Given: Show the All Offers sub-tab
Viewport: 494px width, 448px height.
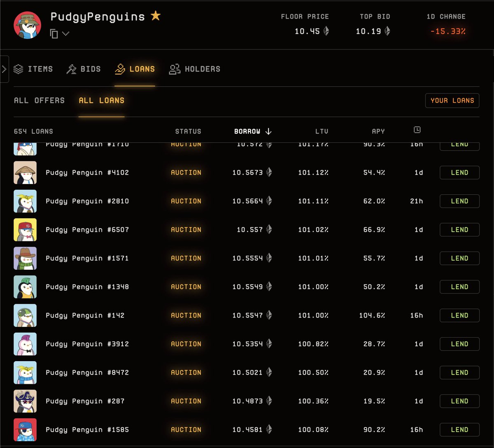Looking at the screenshot, I should 39,100.
